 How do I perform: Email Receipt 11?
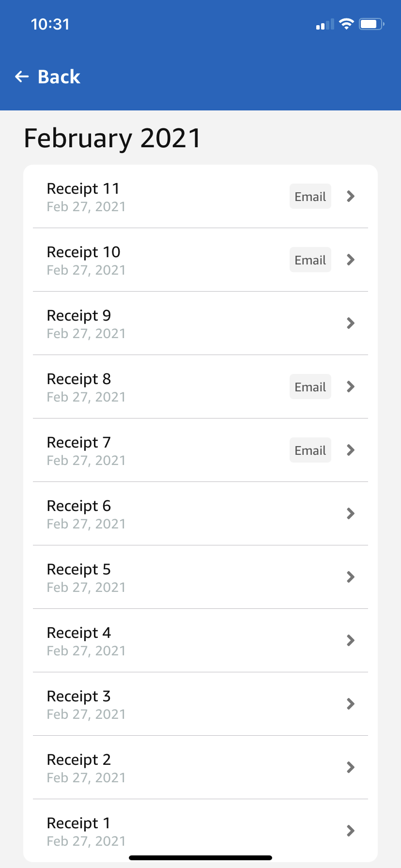click(310, 196)
